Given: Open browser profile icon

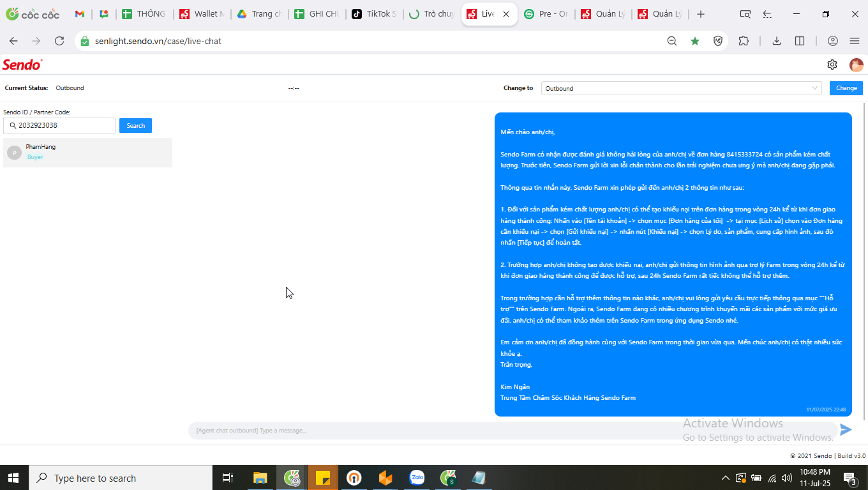Looking at the screenshot, I should click(833, 41).
